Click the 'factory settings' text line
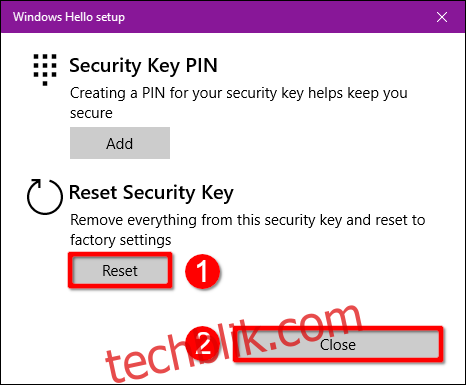 coord(121,240)
